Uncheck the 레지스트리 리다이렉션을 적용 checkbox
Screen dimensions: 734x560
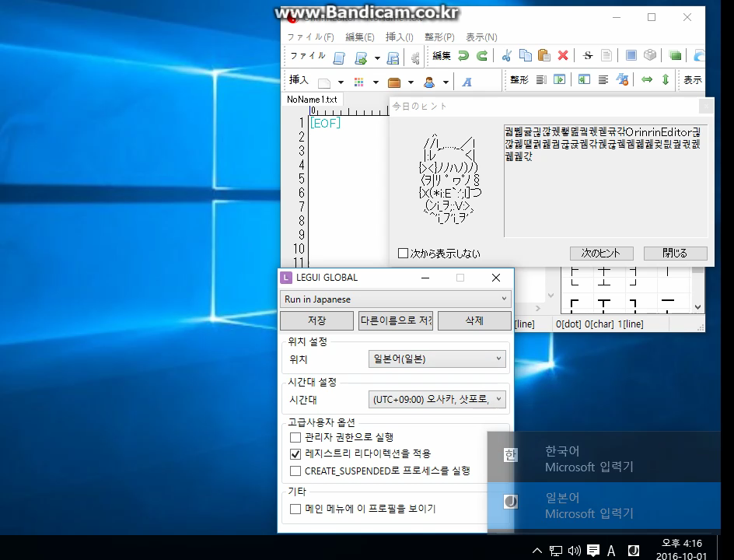[295, 454]
